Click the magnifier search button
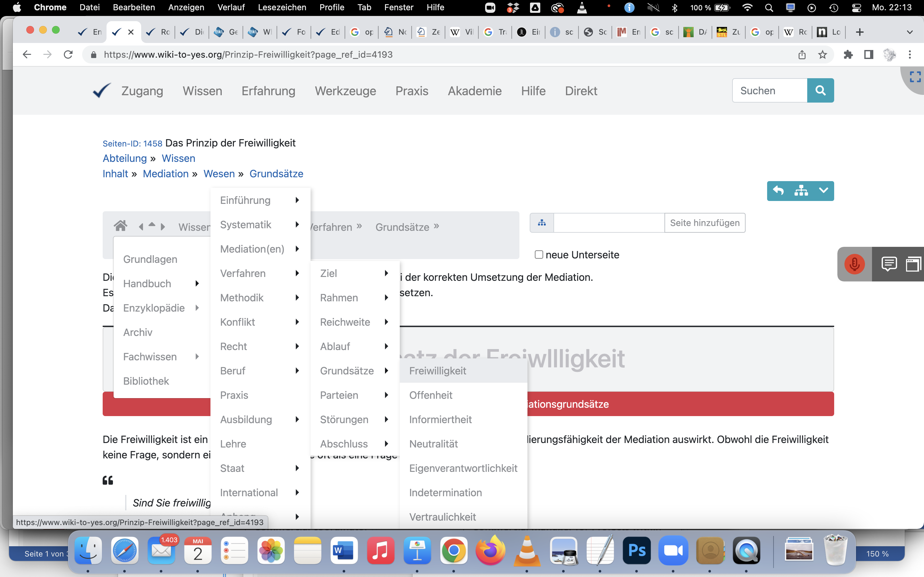Image resolution: width=924 pixels, height=577 pixels. [x=820, y=90]
